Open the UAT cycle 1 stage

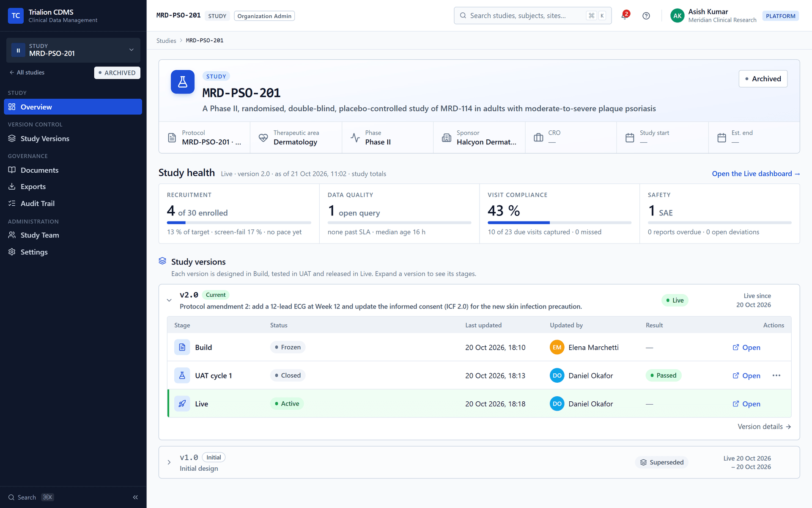tap(746, 375)
